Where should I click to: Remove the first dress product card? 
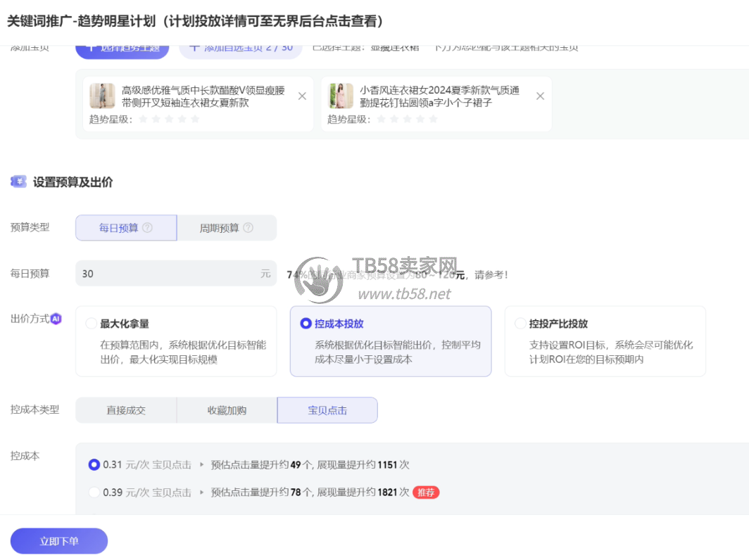tap(302, 96)
